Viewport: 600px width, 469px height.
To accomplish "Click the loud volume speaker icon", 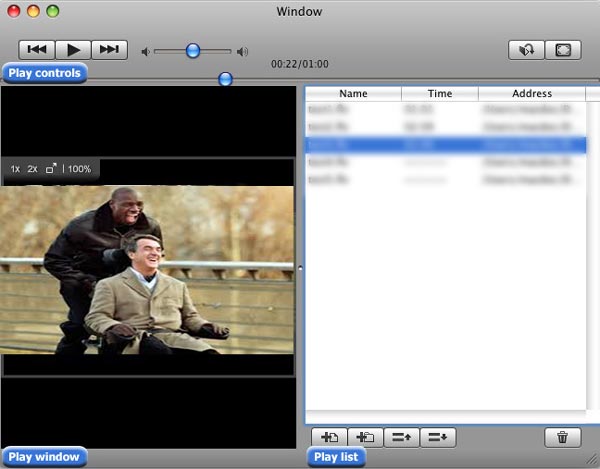I will pyautogui.click(x=242, y=51).
